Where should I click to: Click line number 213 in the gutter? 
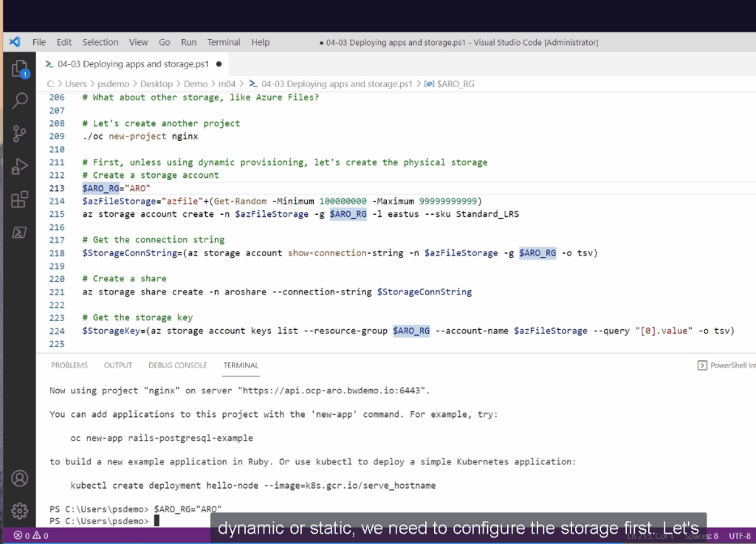(57, 188)
